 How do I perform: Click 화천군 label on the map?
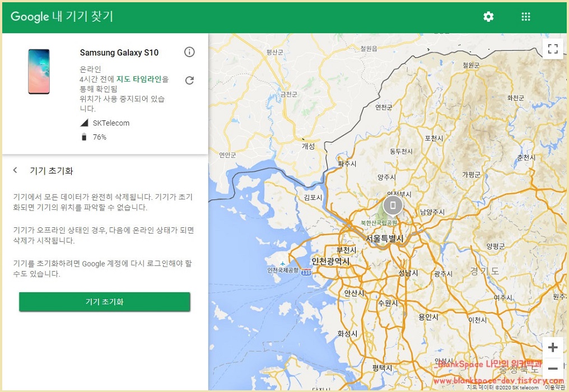(x=516, y=98)
